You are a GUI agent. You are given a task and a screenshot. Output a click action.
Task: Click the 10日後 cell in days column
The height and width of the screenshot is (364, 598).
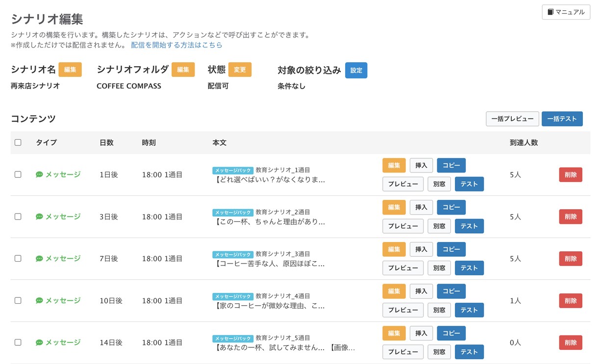(x=111, y=301)
